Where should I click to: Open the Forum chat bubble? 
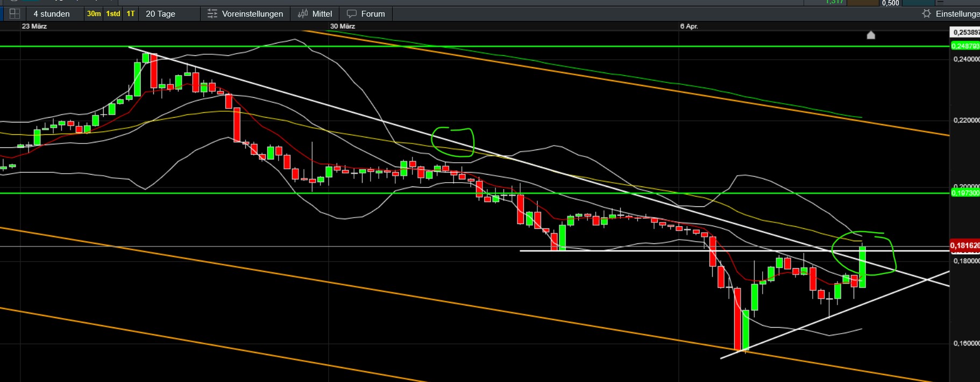tap(366, 14)
